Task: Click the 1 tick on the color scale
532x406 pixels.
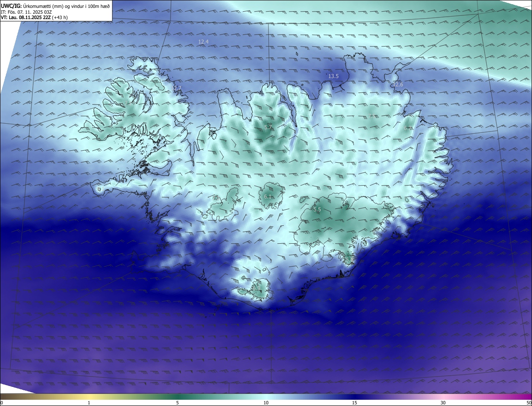Action: (89, 403)
